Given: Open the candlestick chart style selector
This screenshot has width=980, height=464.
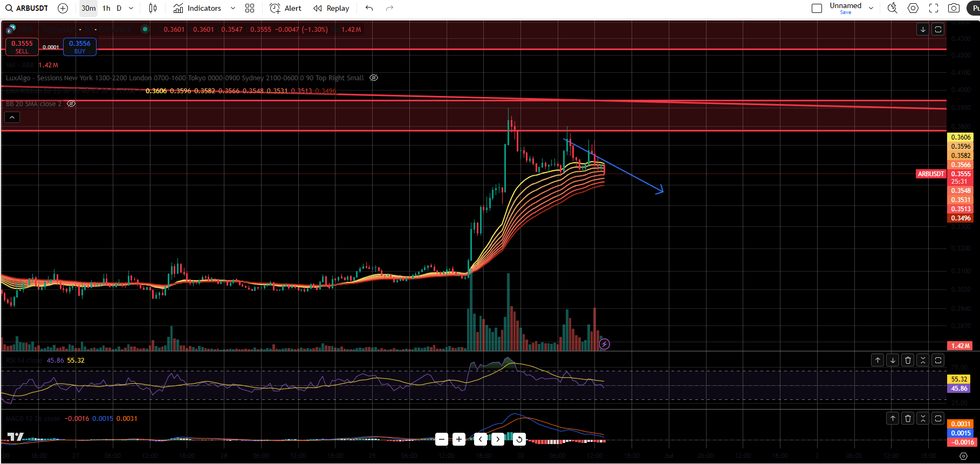Looking at the screenshot, I should pos(153,8).
